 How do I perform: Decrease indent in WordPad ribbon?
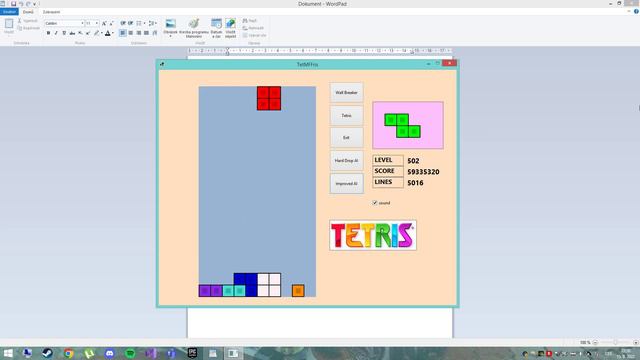click(123, 23)
